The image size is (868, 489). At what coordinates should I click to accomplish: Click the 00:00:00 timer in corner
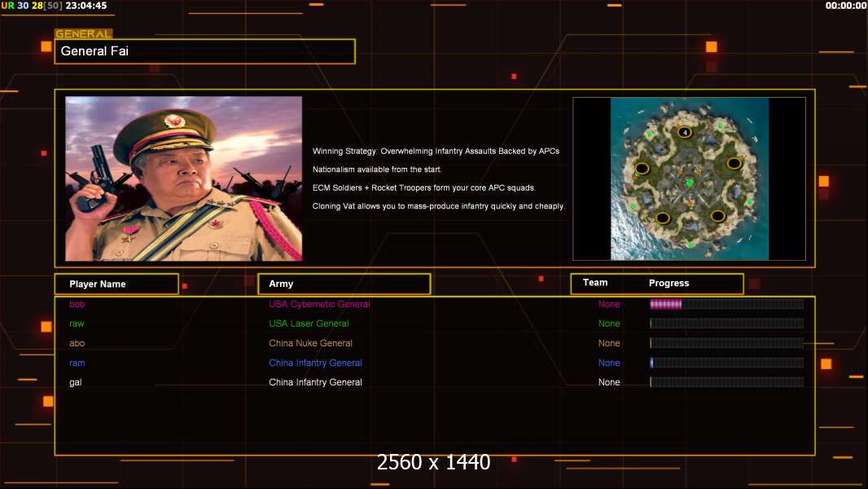845,6
